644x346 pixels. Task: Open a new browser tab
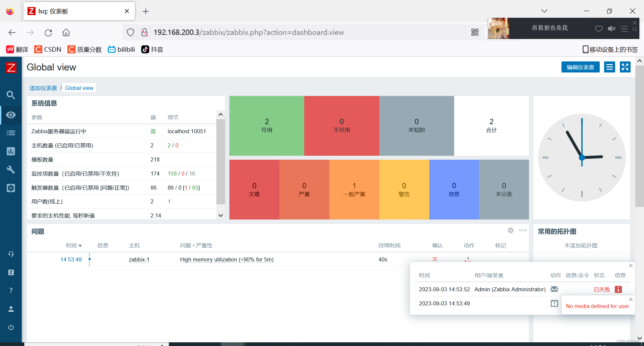click(146, 11)
